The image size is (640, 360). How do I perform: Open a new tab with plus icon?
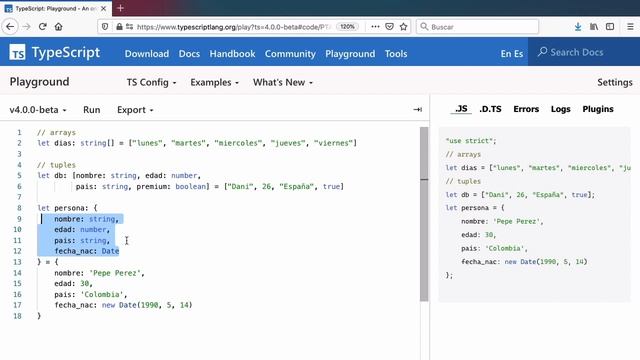point(120,8)
